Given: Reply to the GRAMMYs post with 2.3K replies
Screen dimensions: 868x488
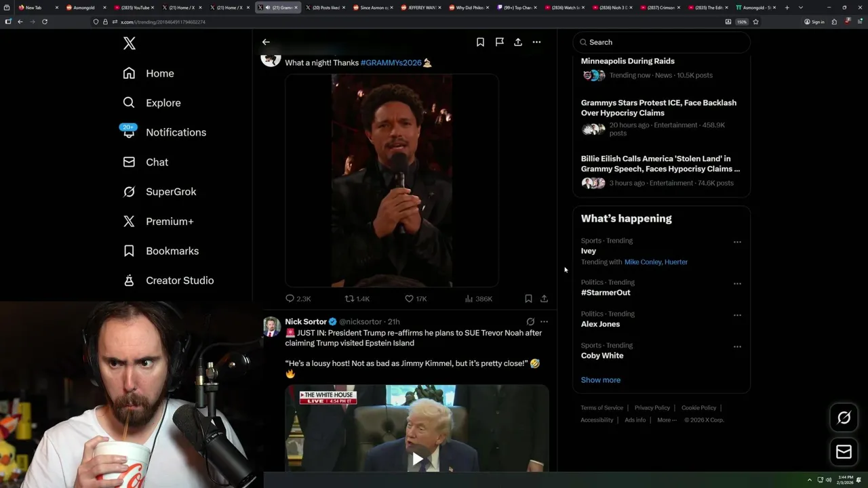Looking at the screenshot, I should click(x=298, y=299).
